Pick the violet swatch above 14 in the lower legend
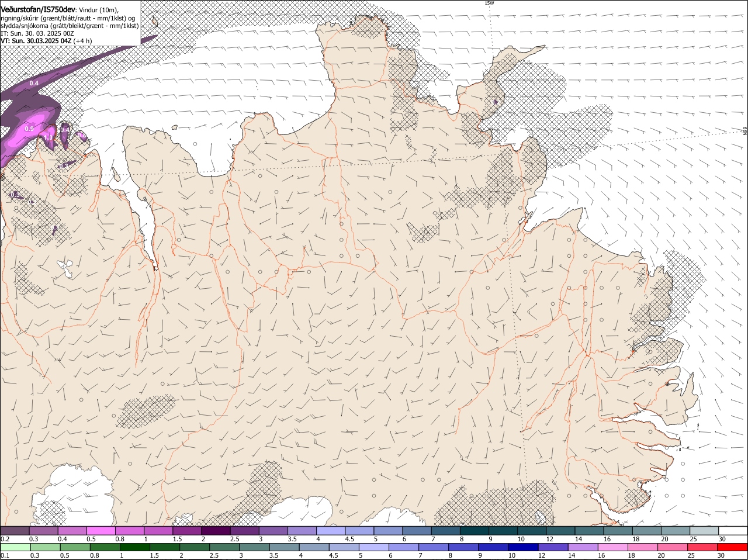The width and height of the screenshot is (748, 560). click(x=583, y=547)
